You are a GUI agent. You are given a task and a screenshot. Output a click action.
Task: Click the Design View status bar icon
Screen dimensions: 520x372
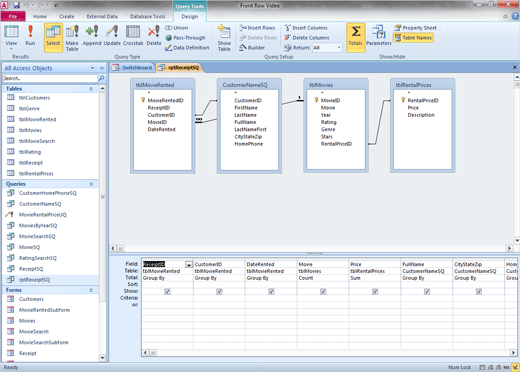coord(515,367)
